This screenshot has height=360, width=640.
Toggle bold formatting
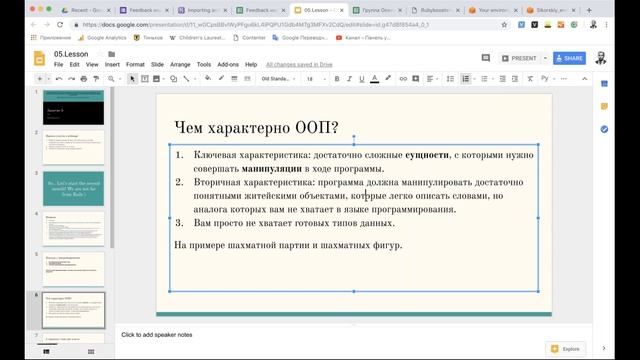point(337,79)
